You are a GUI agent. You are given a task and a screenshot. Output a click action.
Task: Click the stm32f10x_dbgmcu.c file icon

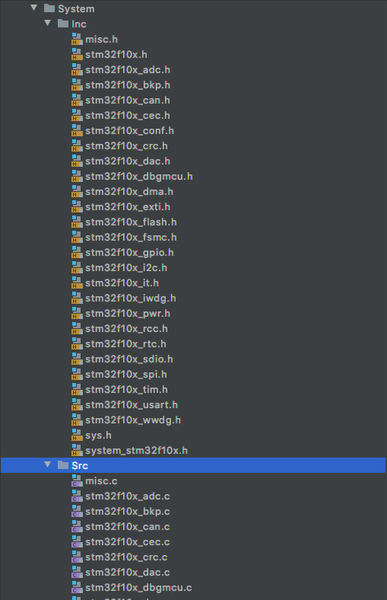click(x=77, y=587)
